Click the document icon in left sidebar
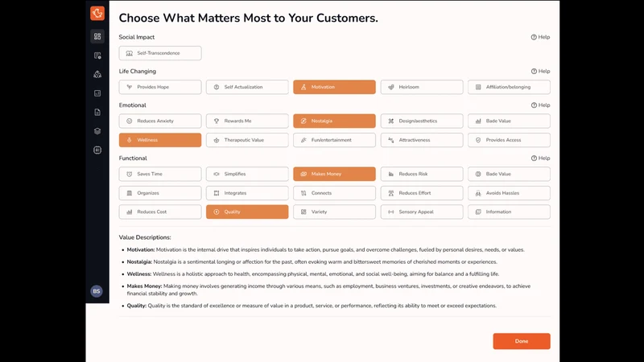 [97, 112]
